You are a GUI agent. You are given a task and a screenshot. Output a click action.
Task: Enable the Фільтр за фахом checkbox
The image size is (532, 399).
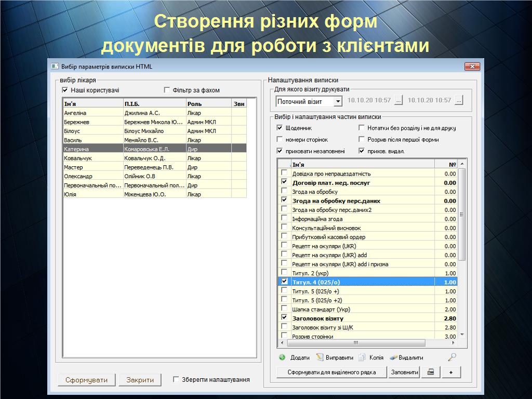[167, 90]
